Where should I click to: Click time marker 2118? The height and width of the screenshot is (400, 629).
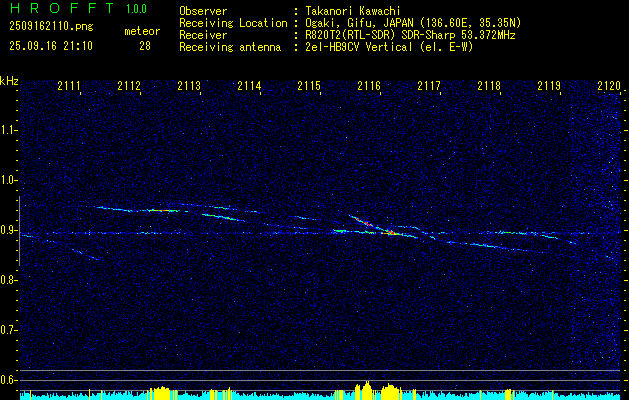coord(489,86)
